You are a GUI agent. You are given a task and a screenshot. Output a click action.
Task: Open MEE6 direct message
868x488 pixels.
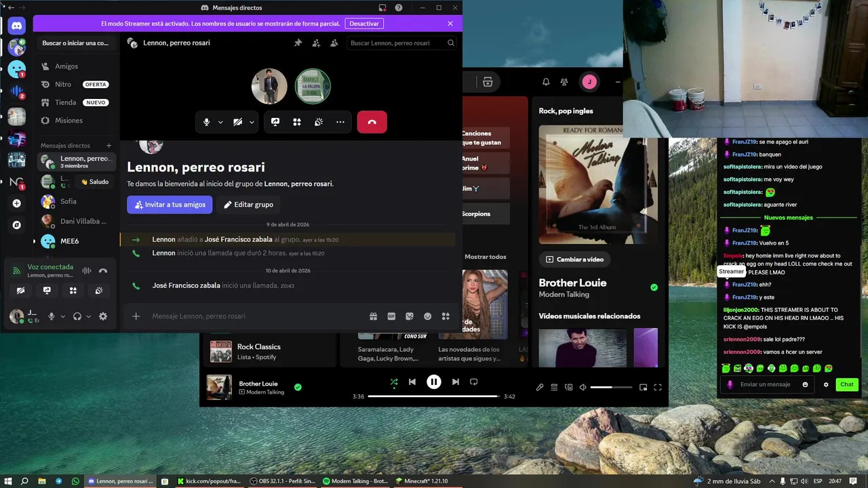[75, 241]
